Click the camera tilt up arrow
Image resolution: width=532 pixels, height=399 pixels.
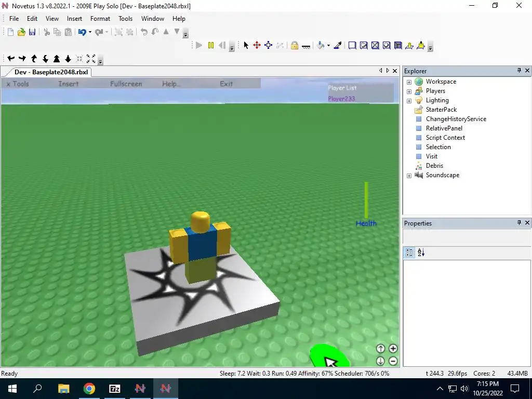[x=34, y=58]
